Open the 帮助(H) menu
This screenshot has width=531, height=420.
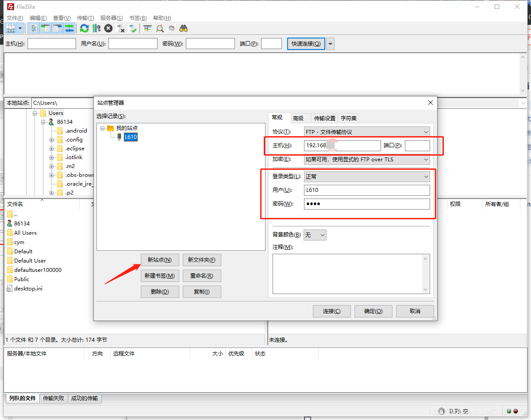click(162, 18)
